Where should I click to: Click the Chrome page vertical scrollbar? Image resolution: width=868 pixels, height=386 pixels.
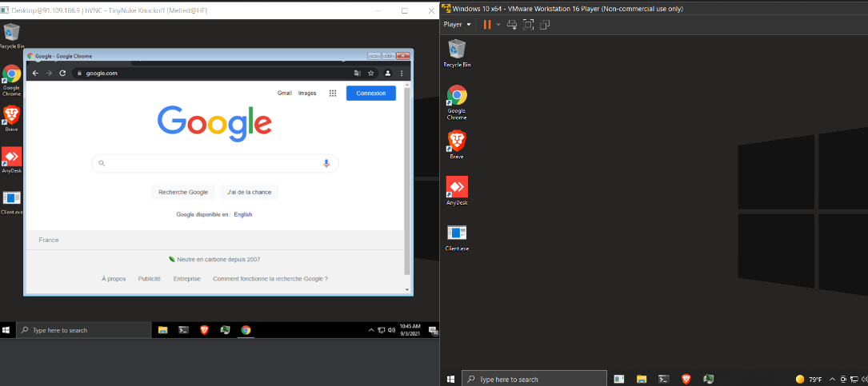[x=407, y=181]
